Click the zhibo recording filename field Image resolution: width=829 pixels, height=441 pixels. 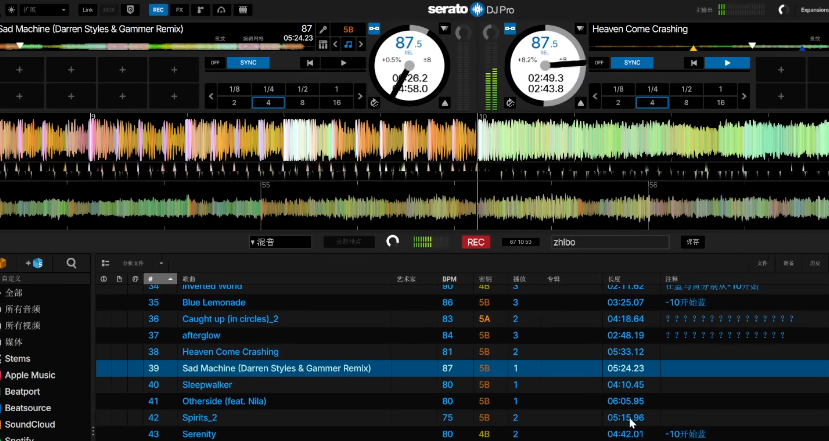(x=610, y=242)
